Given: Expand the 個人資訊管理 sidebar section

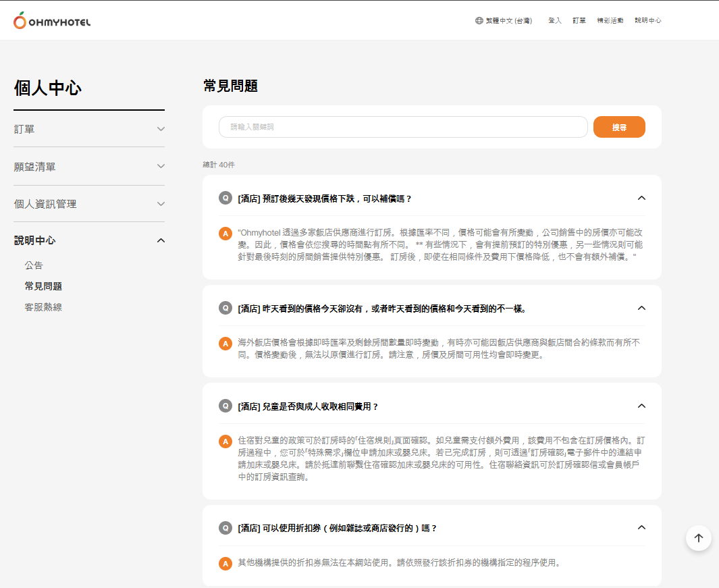Looking at the screenshot, I should pyautogui.click(x=161, y=204).
